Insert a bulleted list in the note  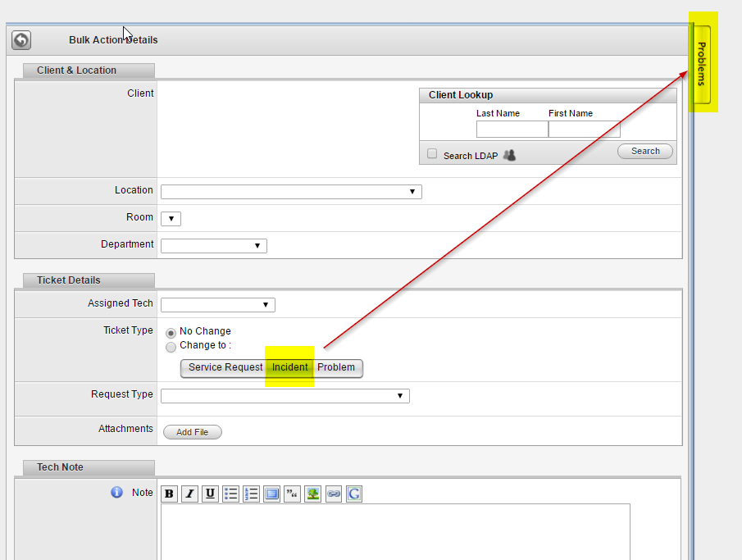click(230, 494)
